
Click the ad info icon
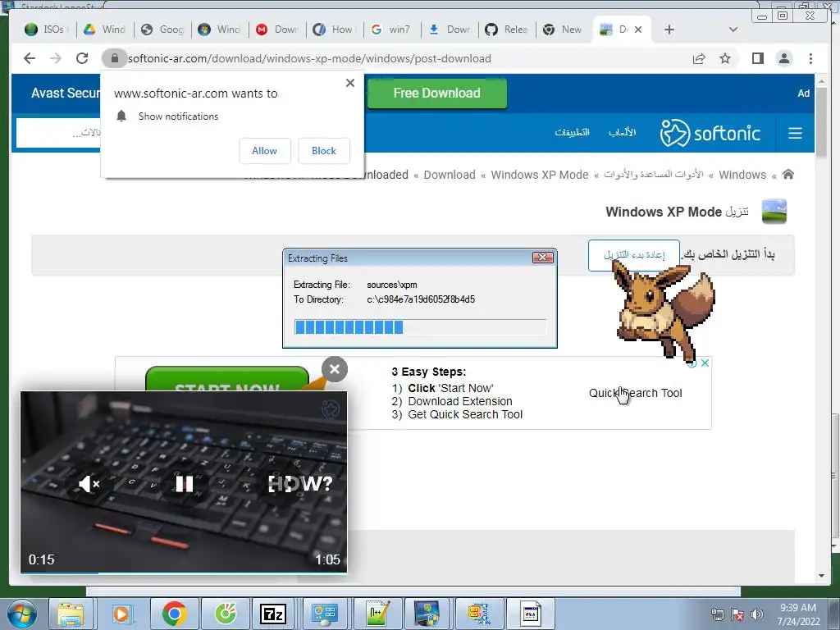coord(692,363)
